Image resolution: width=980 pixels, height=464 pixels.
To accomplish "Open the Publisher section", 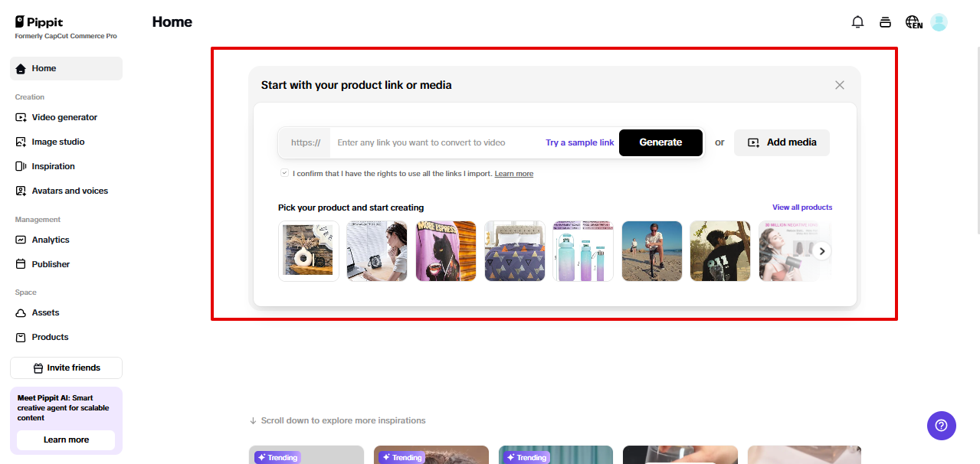I will (x=49, y=264).
